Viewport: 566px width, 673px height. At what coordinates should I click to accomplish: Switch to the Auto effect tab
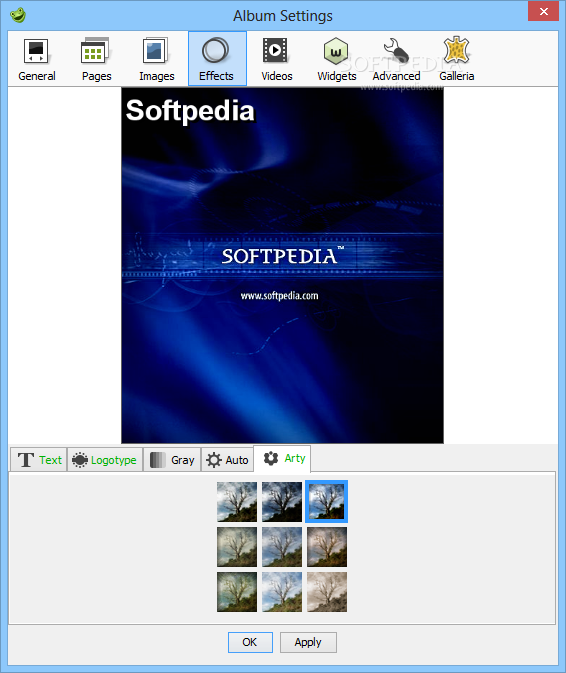tap(227, 460)
